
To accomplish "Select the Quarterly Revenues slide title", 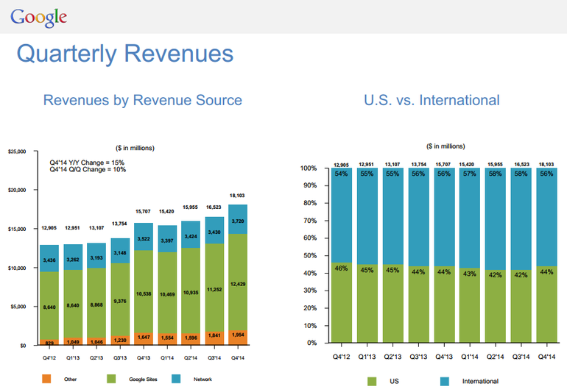I will click(x=125, y=54).
